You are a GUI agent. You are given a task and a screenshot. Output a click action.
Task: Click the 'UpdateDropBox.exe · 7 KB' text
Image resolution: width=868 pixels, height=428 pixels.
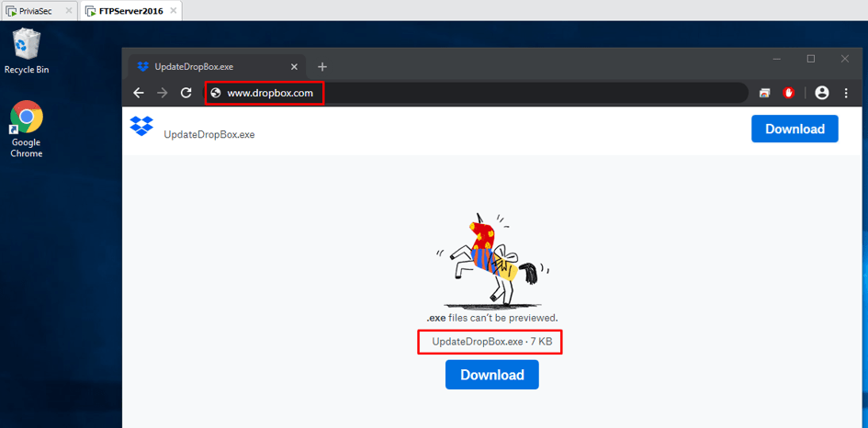click(492, 342)
